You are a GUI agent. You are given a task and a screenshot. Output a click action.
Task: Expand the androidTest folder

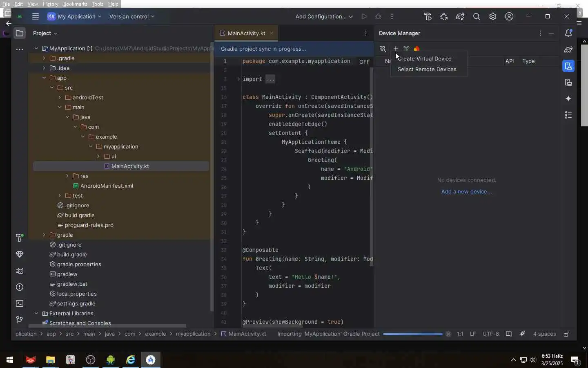point(60,98)
